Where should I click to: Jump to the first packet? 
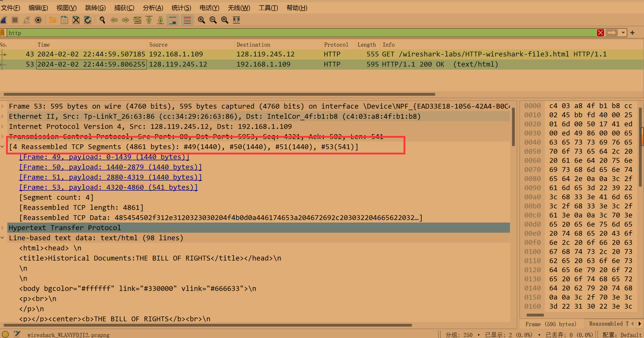pos(149,20)
